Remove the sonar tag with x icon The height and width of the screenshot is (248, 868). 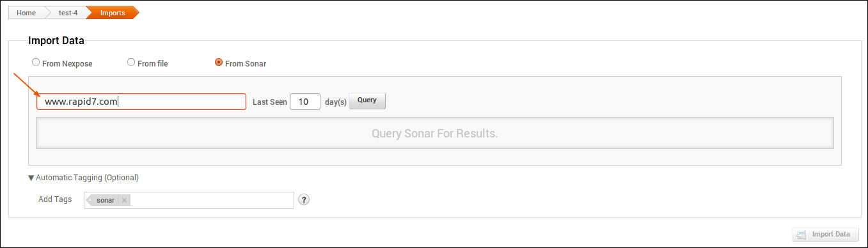tap(124, 200)
